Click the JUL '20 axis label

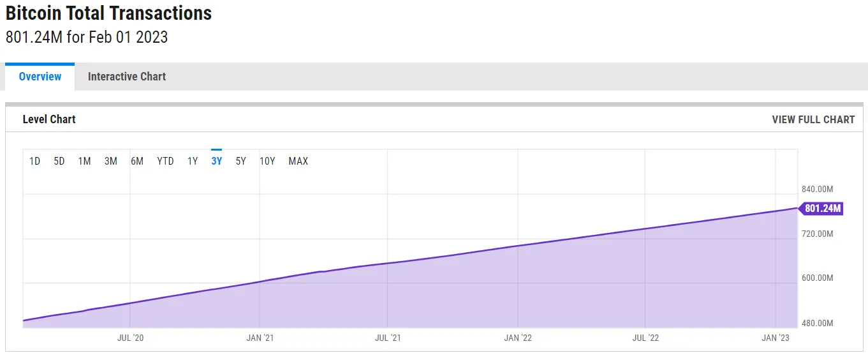(x=130, y=338)
